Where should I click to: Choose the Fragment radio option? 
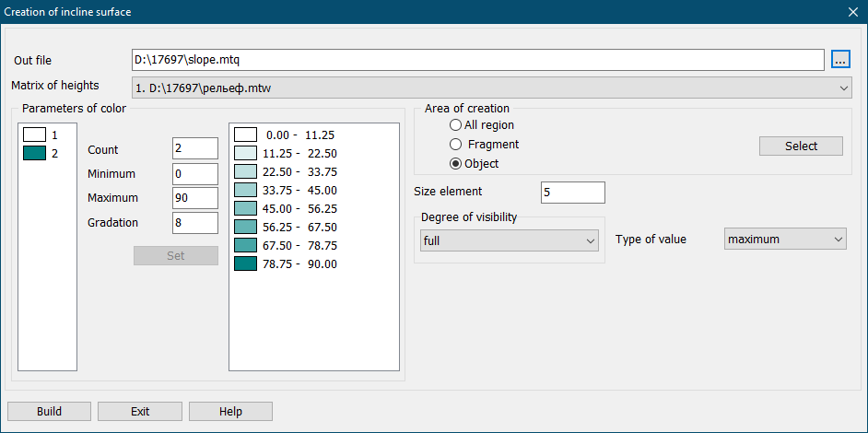pos(455,145)
